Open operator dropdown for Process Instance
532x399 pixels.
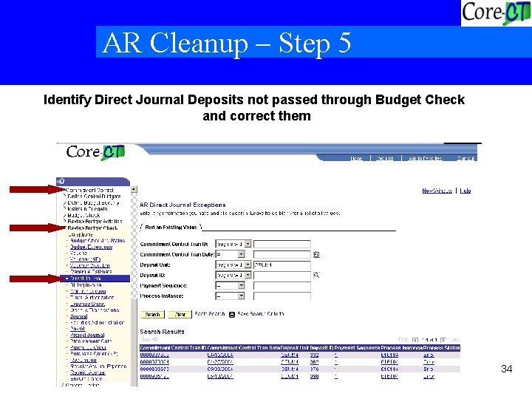[x=241, y=296]
